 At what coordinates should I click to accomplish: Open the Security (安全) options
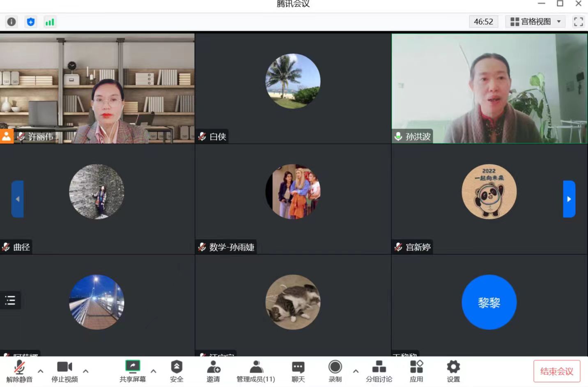coord(177,371)
